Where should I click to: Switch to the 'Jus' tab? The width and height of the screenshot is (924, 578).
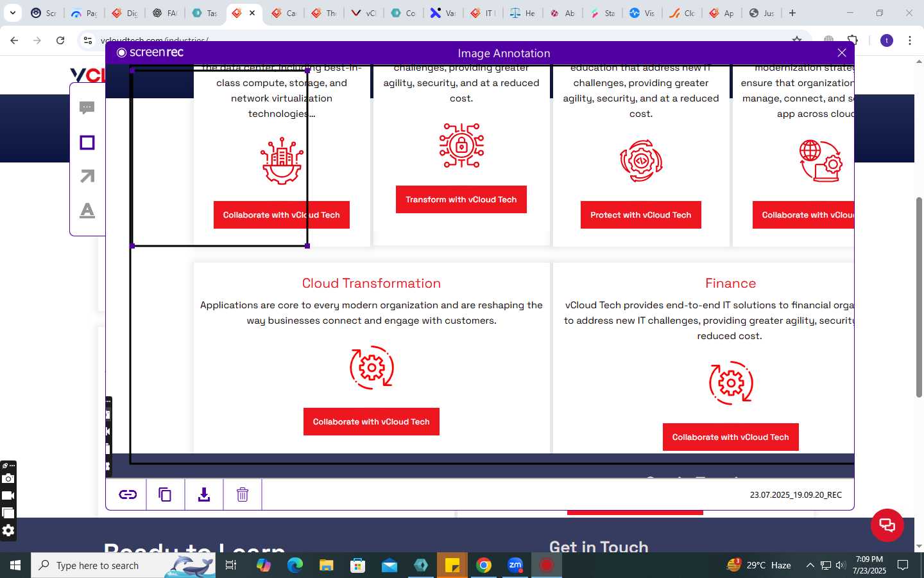point(762,13)
